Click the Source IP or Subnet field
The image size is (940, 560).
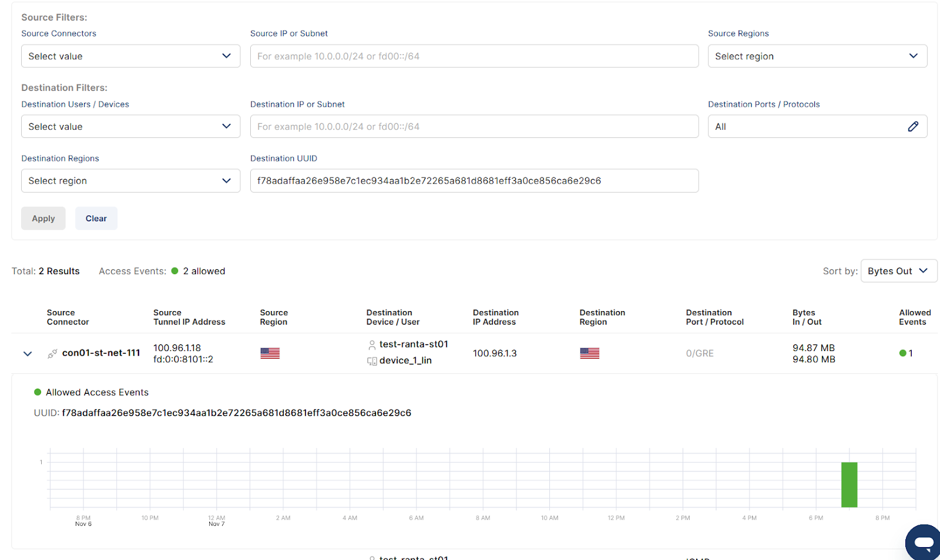pyautogui.click(x=474, y=56)
